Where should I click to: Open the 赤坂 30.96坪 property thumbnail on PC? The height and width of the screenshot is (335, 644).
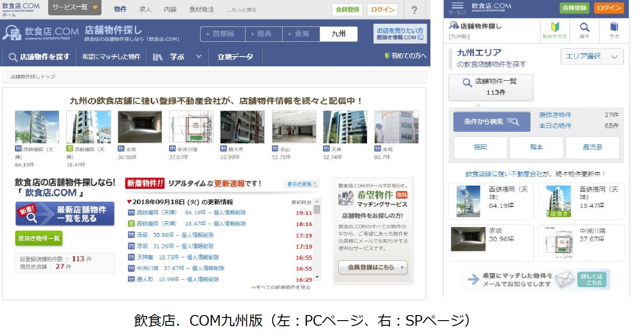140,127
